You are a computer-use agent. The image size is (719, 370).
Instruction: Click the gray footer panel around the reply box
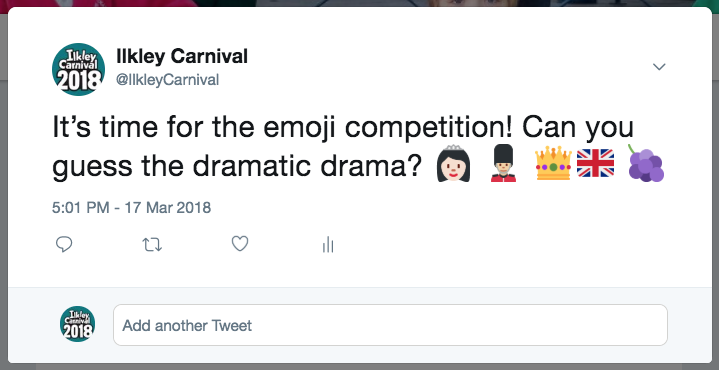coord(360,325)
